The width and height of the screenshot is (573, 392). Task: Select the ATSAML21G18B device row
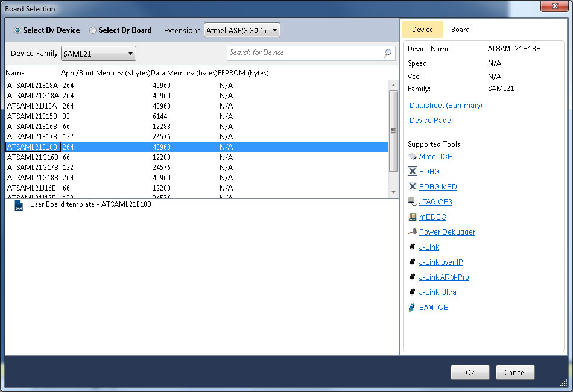pos(197,177)
